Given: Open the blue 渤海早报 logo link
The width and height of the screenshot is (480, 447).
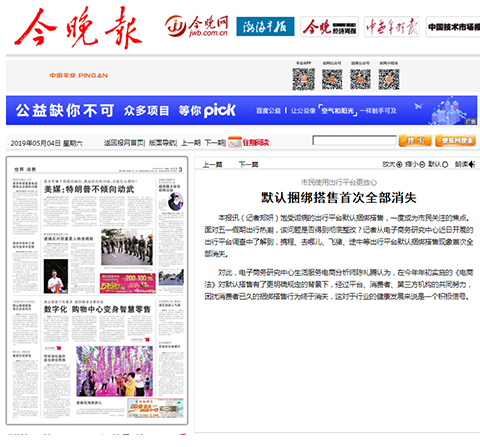Looking at the screenshot, I should tap(265, 26).
